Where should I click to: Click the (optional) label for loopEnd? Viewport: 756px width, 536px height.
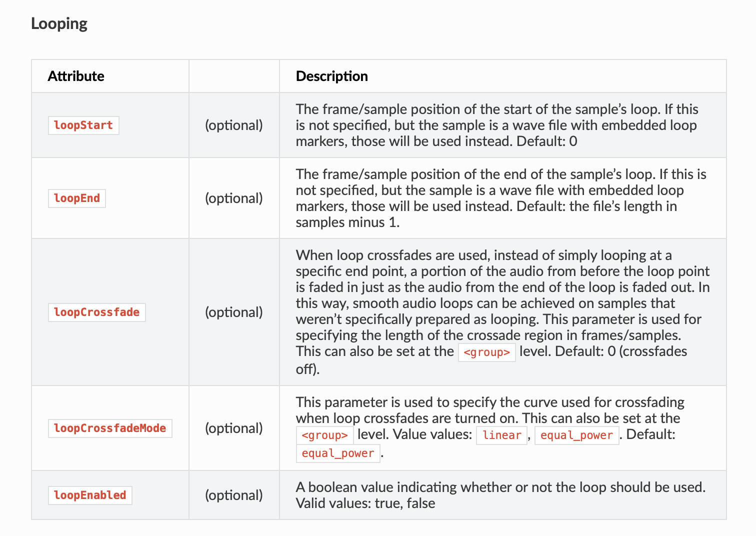click(x=233, y=198)
